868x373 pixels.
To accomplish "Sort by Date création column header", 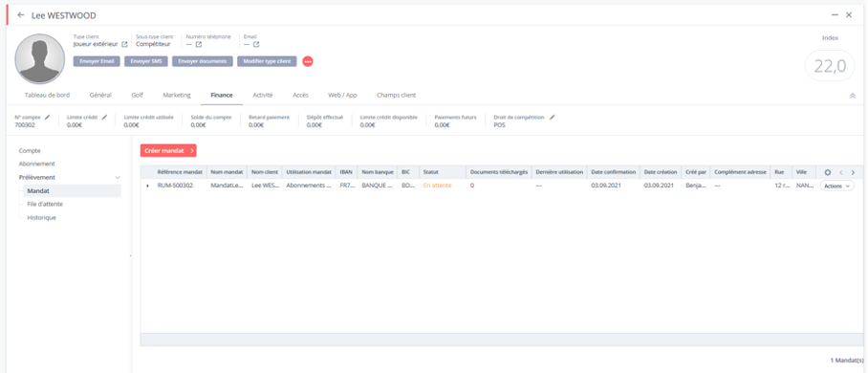I will (661, 172).
